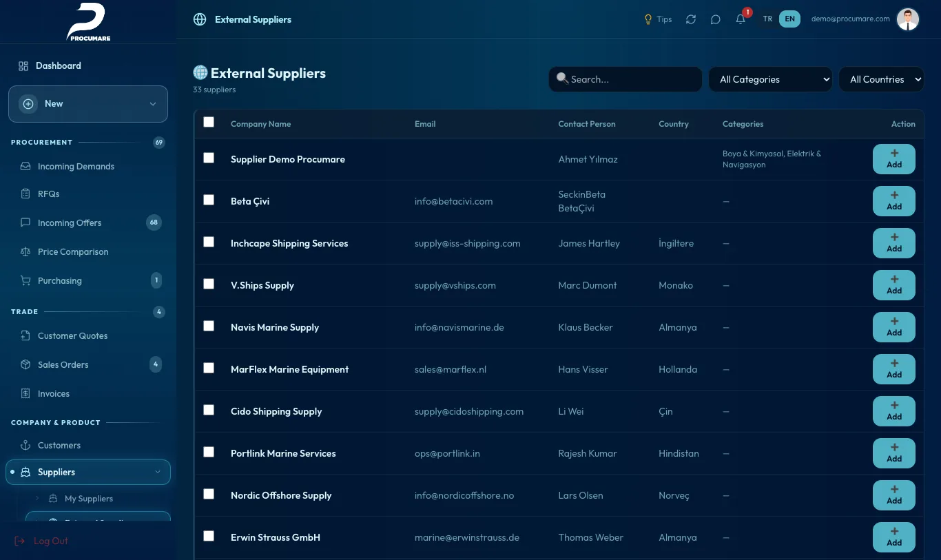Click the My Suppliers ship icon
The height and width of the screenshot is (560, 941).
point(53,498)
